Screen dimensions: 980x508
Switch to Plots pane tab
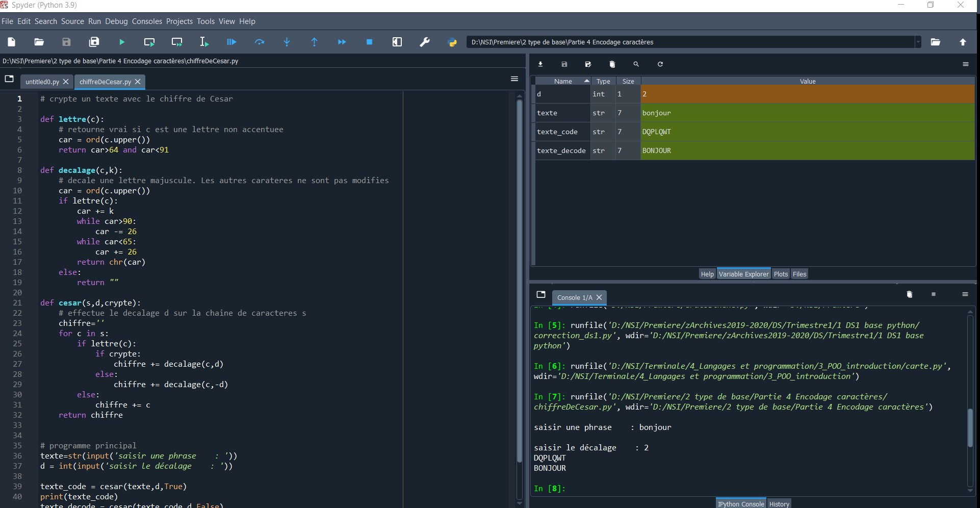coord(781,274)
